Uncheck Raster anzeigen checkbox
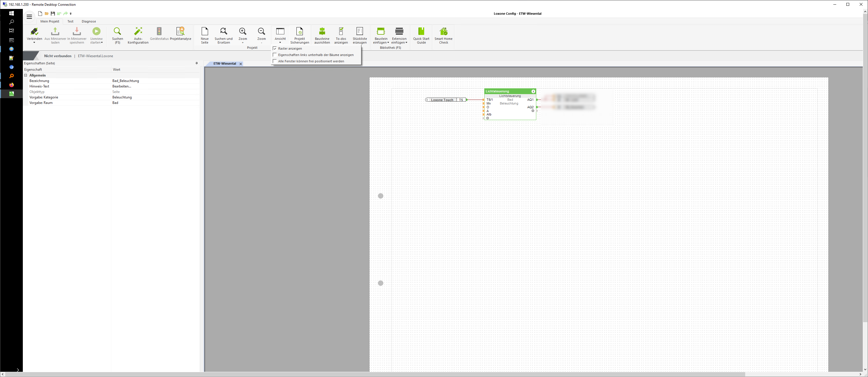868x377 pixels. (275, 48)
